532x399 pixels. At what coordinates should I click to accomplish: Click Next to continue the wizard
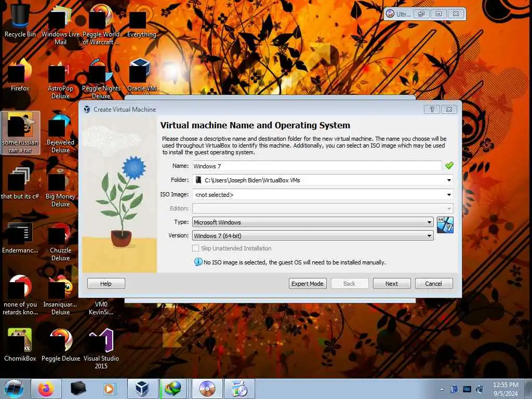[392, 284]
